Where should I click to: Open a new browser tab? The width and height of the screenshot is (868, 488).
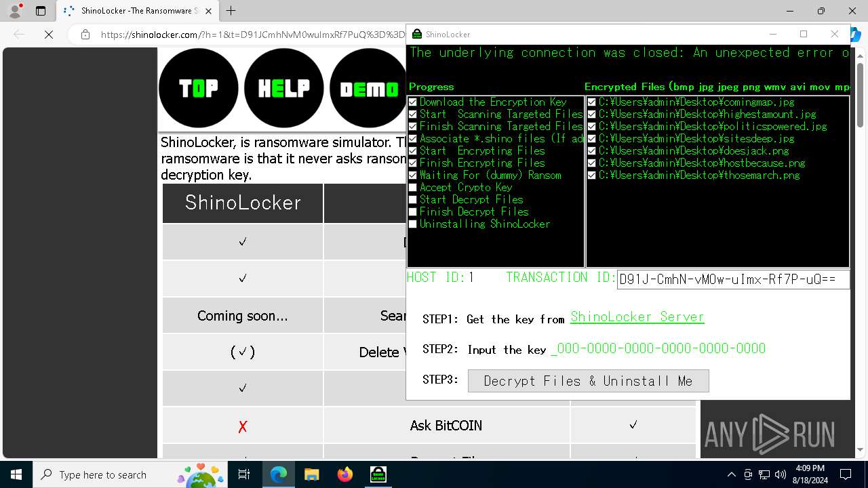click(x=231, y=11)
